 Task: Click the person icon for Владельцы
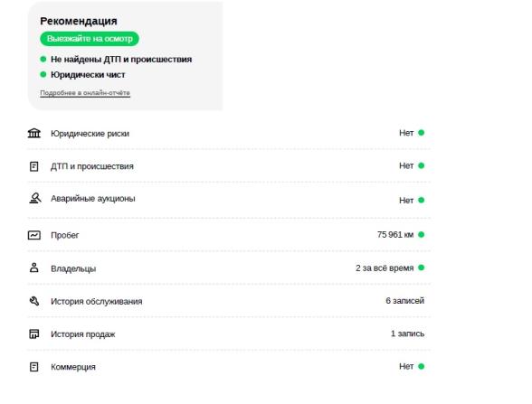[x=34, y=268]
